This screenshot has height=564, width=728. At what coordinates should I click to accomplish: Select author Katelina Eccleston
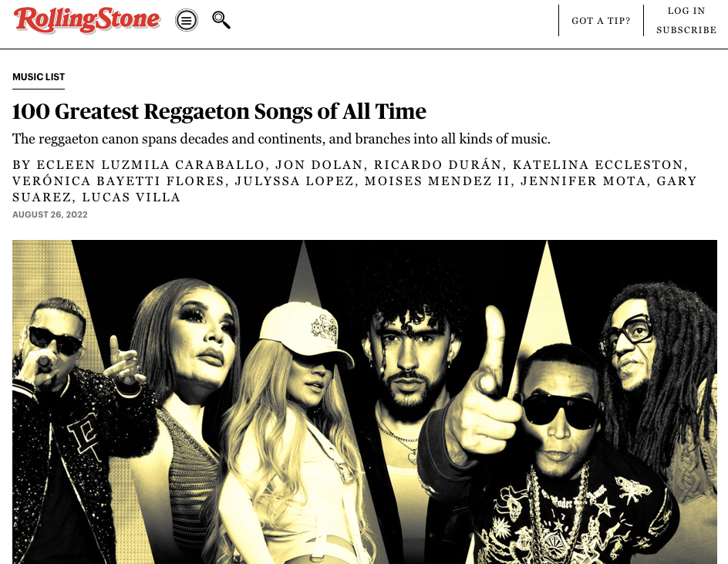598,165
